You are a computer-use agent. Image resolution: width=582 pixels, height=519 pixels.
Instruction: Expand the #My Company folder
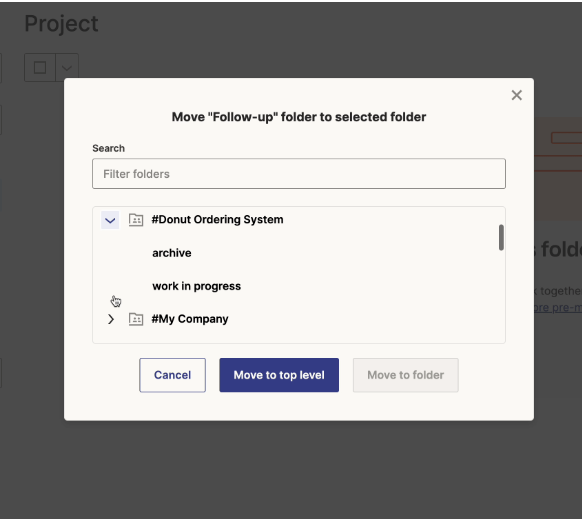[111, 319]
